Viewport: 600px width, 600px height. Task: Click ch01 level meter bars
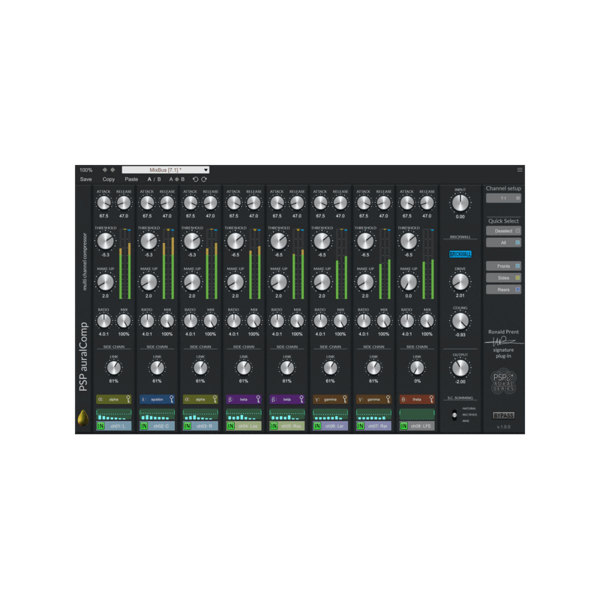pos(125,264)
